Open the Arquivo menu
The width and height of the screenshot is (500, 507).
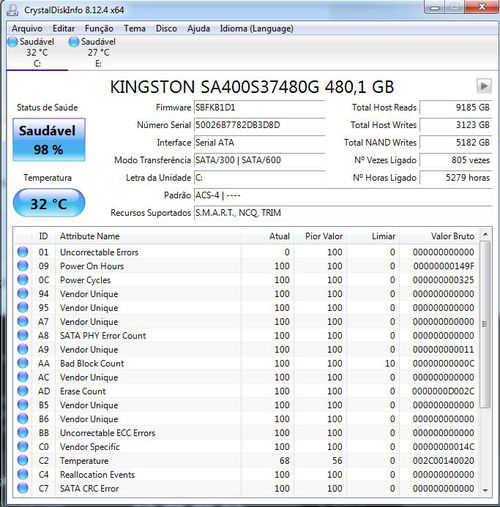tap(27, 29)
